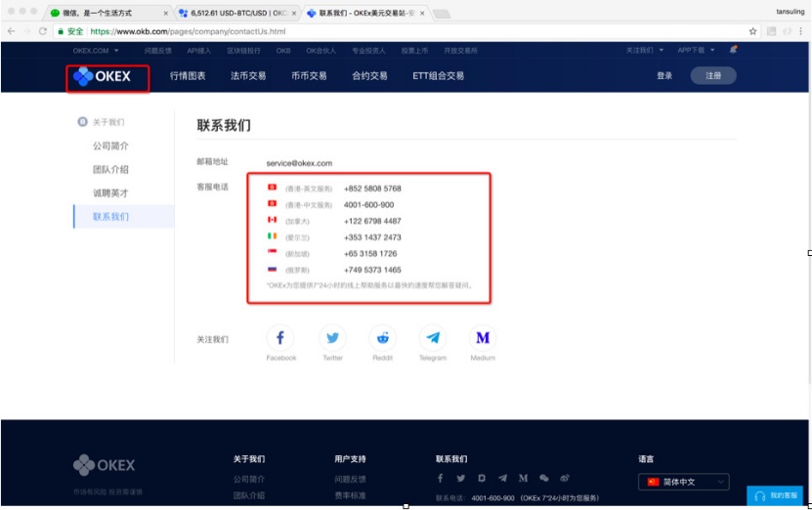
Task: Click footer 问题反馈 link
Action: (350, 479)
